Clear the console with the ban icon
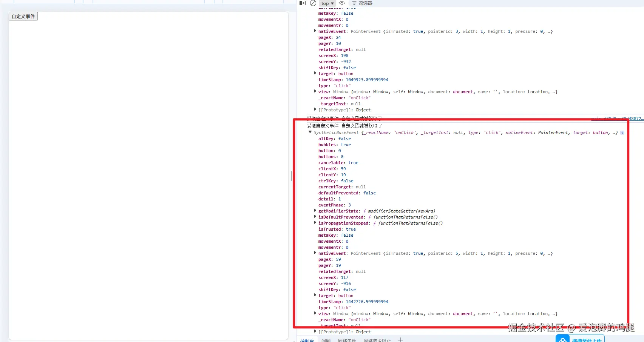 click(313, 3)
